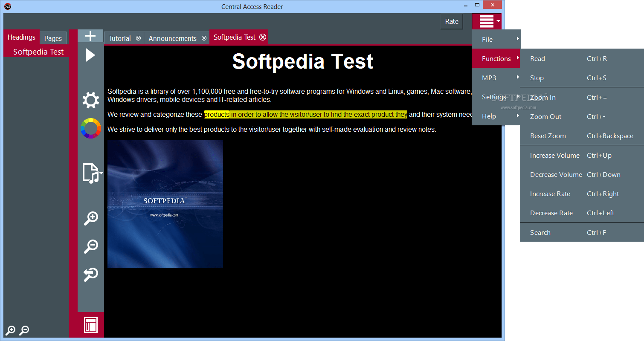Open the Tutorial tab
The width and height of the screenshot is (644, 341).
pyautogui.click(x=120, y=38)
